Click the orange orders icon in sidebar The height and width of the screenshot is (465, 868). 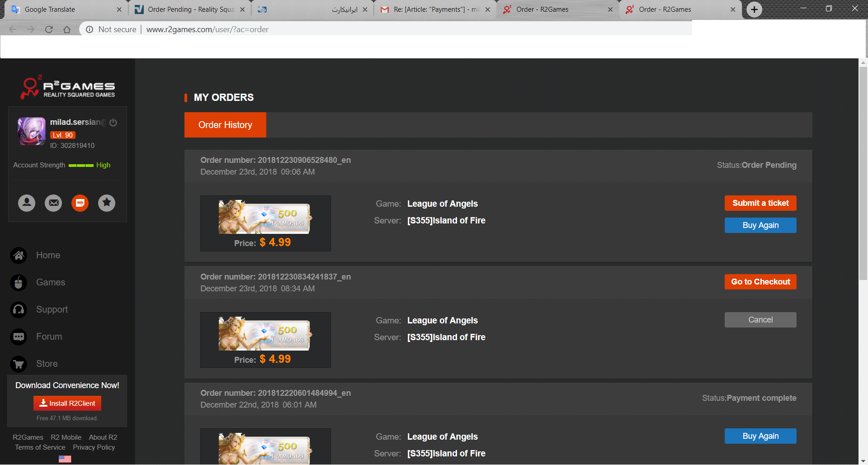click(80, 203)
